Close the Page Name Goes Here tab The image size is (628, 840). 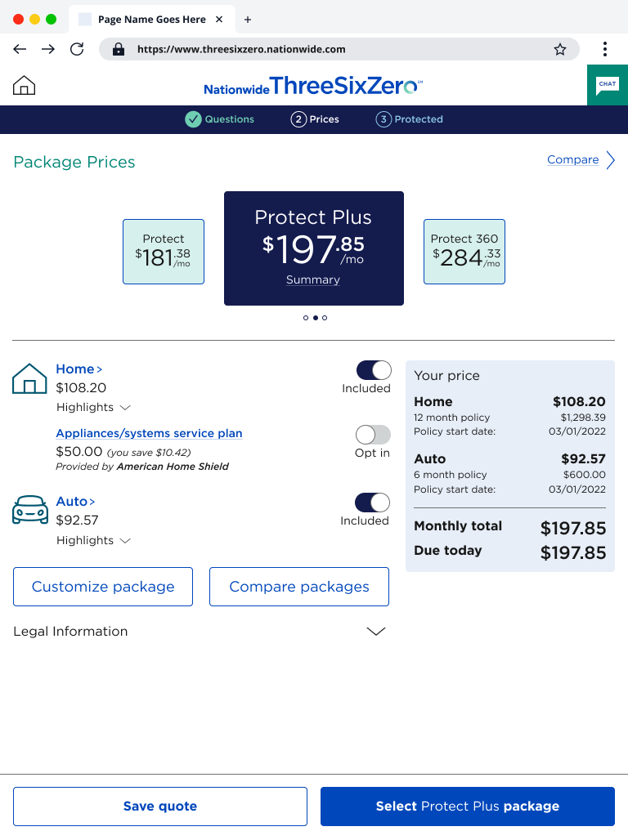point(219,20)
